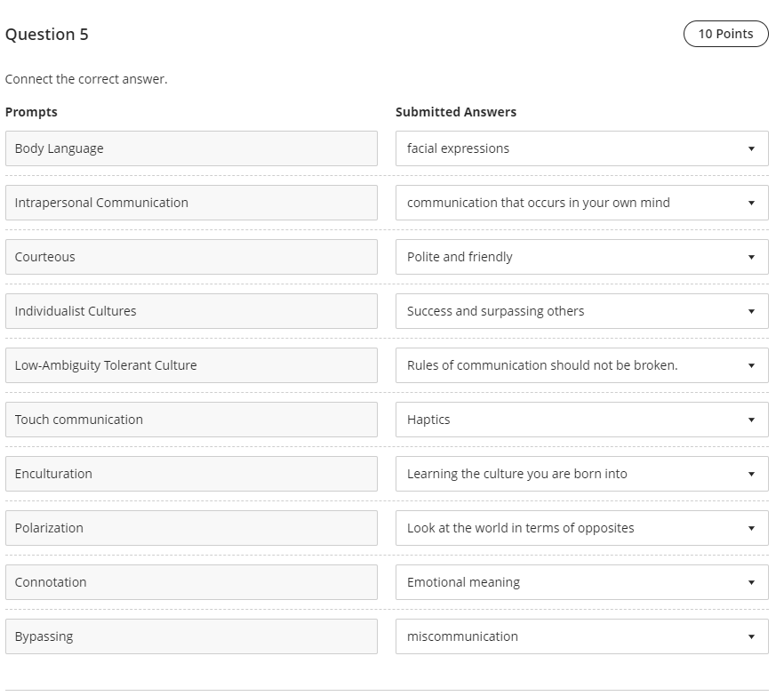Click the 'Enculturation' prompt box
Screen dimensions: 784x696
pyautogui.click(x=191, y=474)
